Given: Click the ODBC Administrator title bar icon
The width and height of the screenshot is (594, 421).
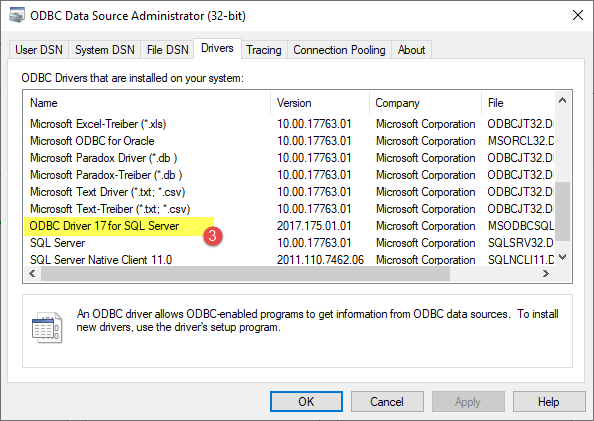Looking at the screenshot, I should tap(16, 16).
